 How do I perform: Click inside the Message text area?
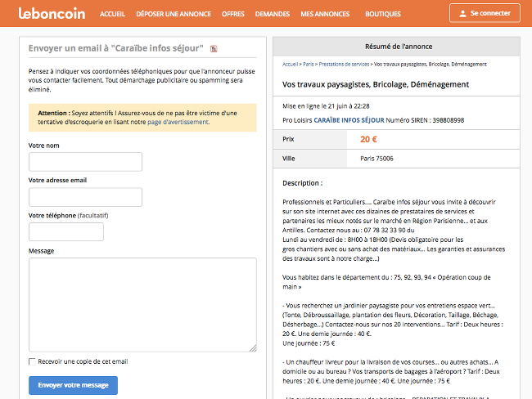pos(142,304)
